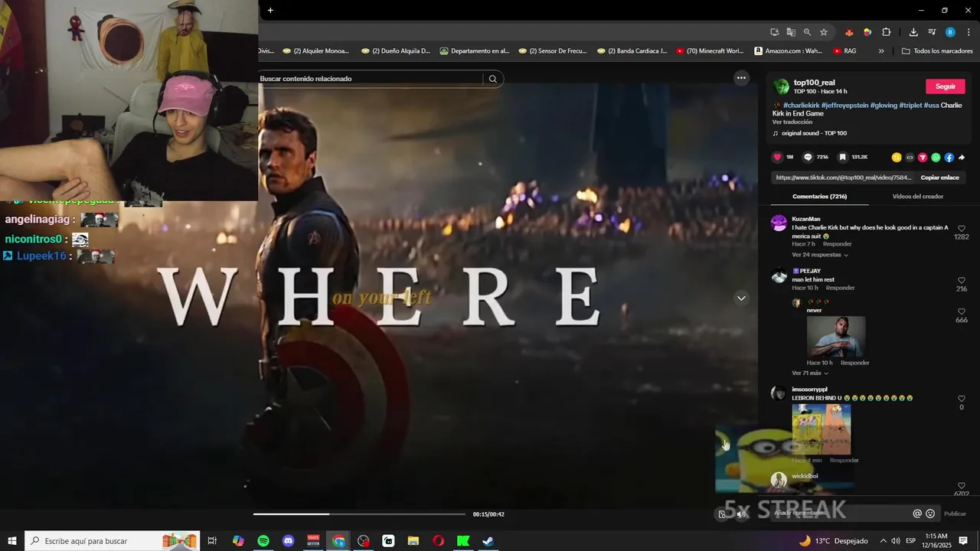Share via the red send-to-friends icon

pyautogui.click(x=923, y=158)
